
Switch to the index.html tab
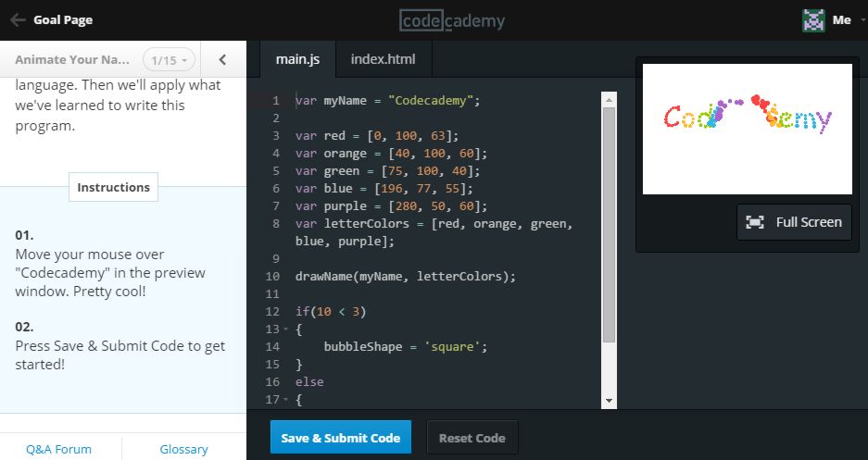coord(384,59)
